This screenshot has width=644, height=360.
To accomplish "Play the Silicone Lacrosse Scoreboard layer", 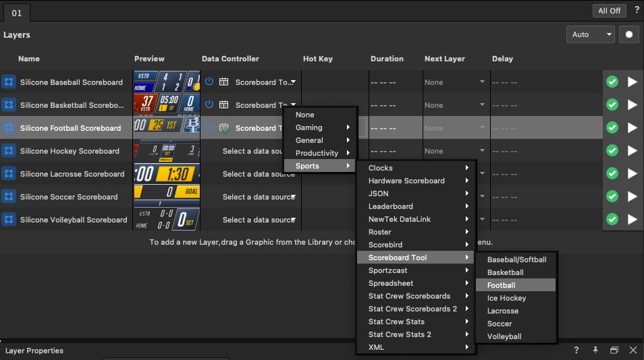I will point(632,173).
